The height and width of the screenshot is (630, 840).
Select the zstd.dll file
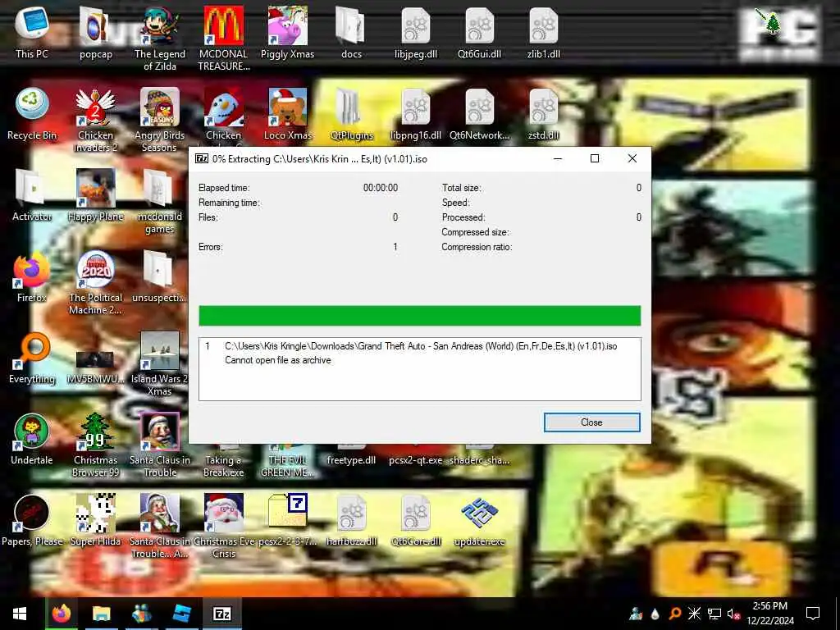tap(544, 113)
